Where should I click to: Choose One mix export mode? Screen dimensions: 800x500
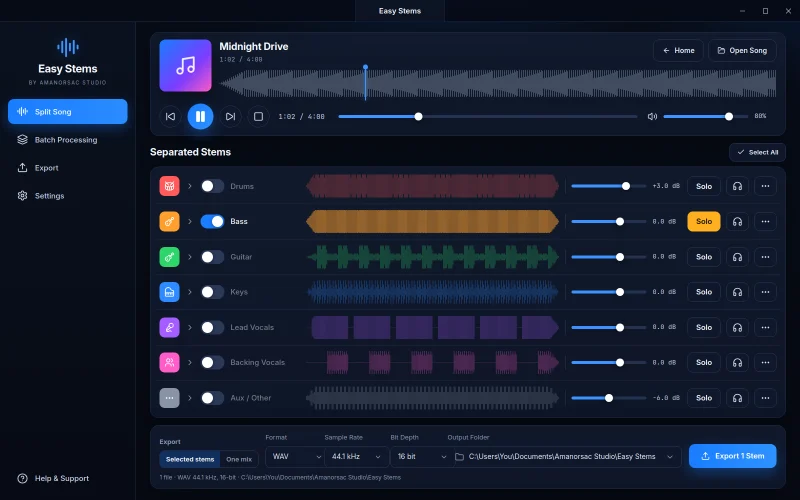click(239, 459)
